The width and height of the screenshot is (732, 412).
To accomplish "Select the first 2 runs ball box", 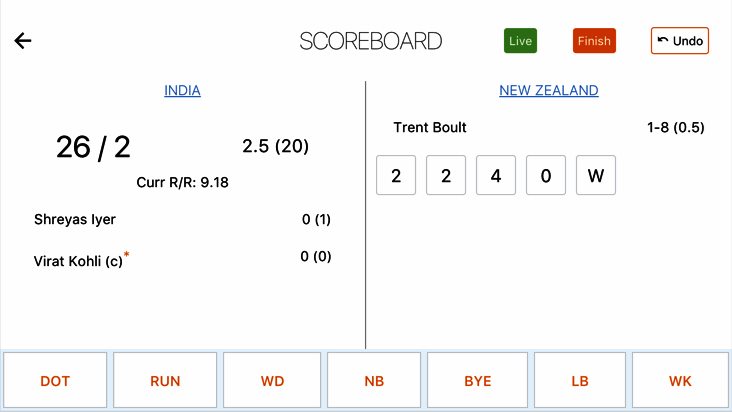I will [x=396, y=175].
